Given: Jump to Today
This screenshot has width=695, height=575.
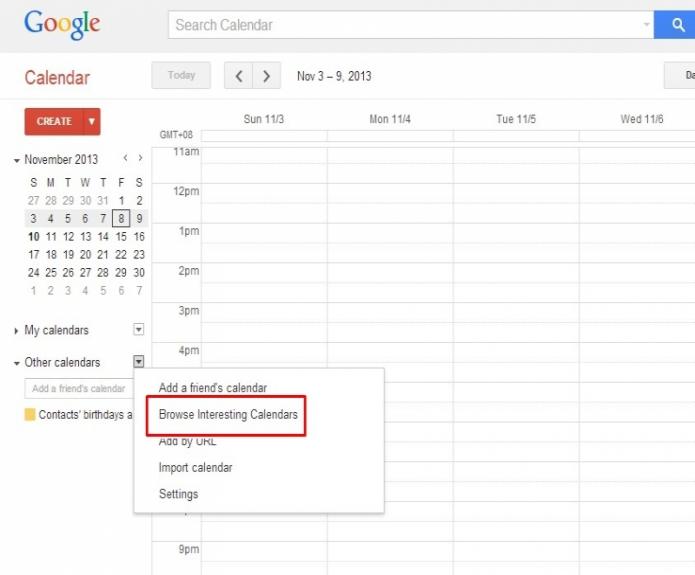Looking at the screenshot, I should tap(181, 75).
